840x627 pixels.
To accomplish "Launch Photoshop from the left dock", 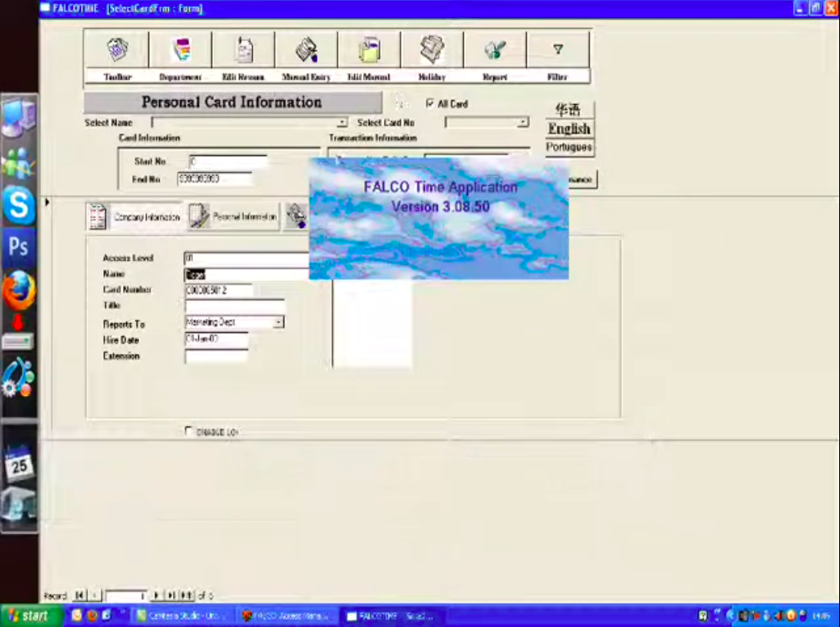I will point(20,247).
